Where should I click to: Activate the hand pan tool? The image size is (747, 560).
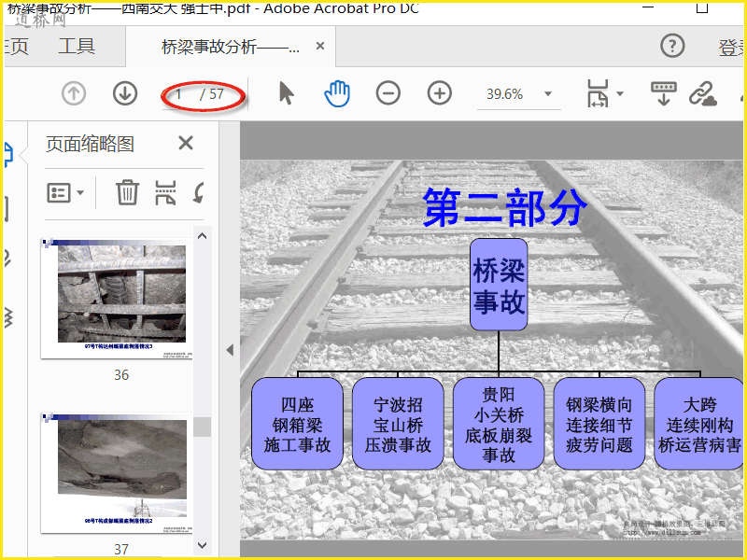coord(337,93)
